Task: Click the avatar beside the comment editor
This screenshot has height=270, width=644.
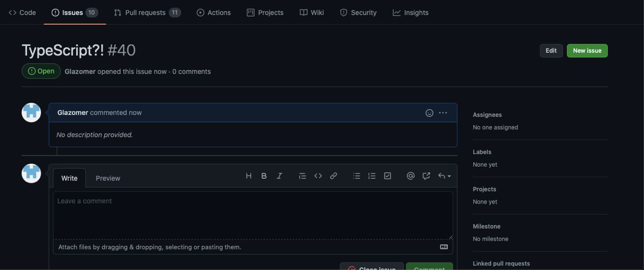Action: (x=31, y=173)
